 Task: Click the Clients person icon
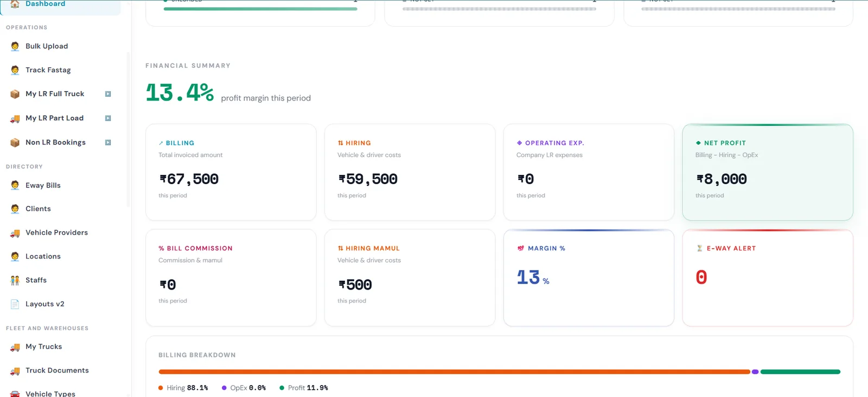click(15, 209)
